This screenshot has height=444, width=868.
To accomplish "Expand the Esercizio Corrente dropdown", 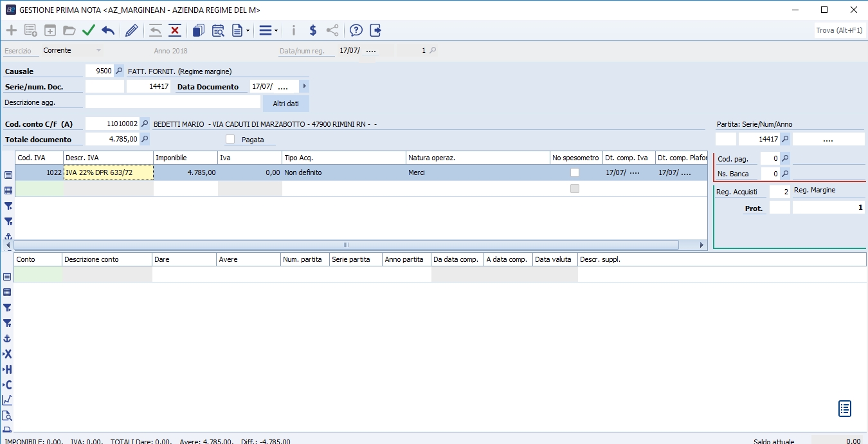I will pyautogui.click(x=98, y=50).
